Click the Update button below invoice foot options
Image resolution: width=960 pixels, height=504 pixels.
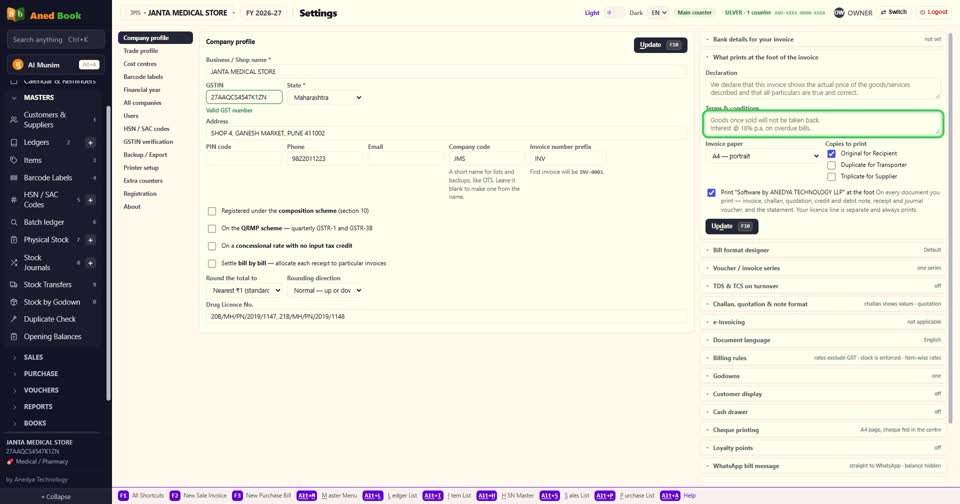coord(732,226)
